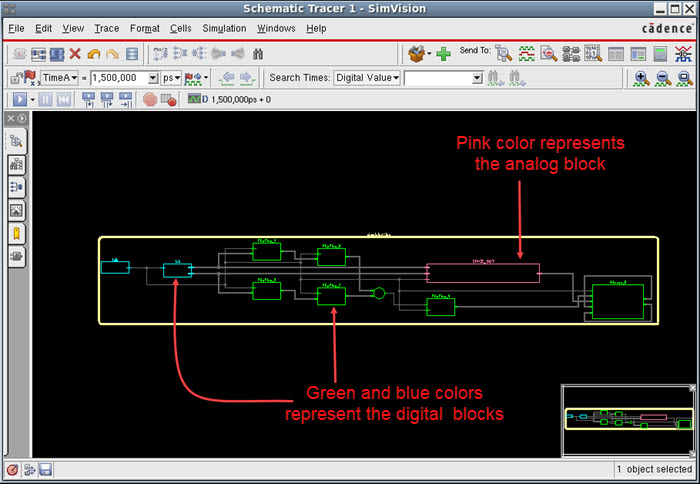Screen dimensions: 700x484
Task: Click the binoculars find icon
Action: (x=257, y=53)
